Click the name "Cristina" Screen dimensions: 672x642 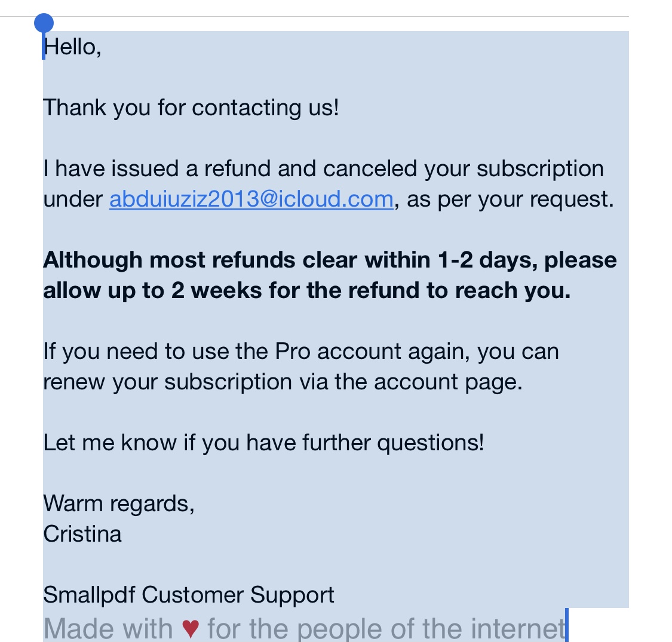(x=82, y=534)
